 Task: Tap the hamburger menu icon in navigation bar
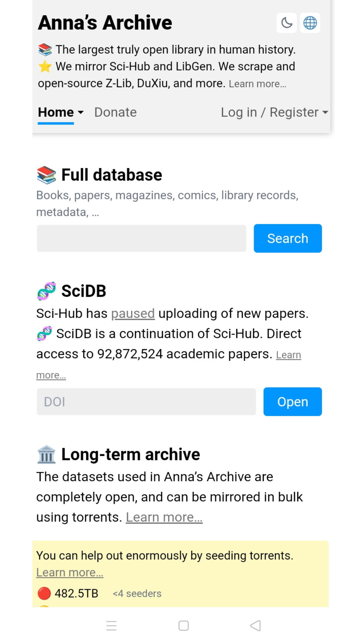[111, 625]
